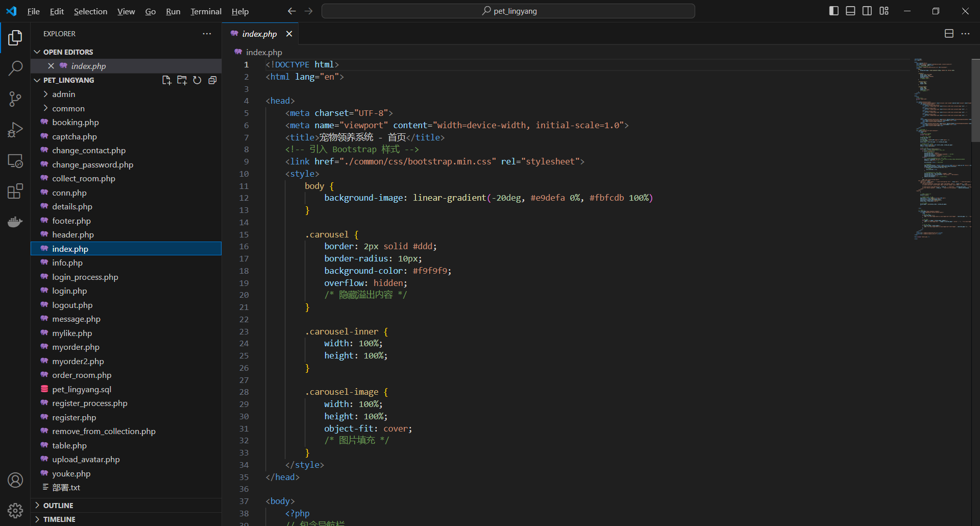Open the Explorer view in activity bar

pyautogui.click(x=15, y=38)
